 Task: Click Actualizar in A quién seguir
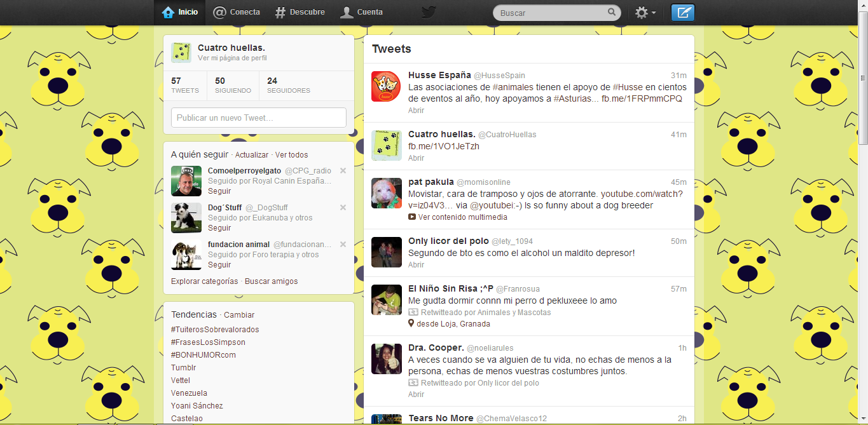pos(252,155)
